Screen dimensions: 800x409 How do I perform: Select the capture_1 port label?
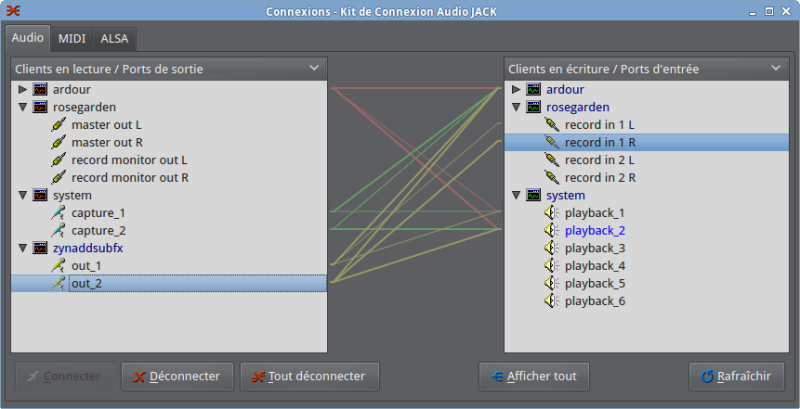(98, 213)
